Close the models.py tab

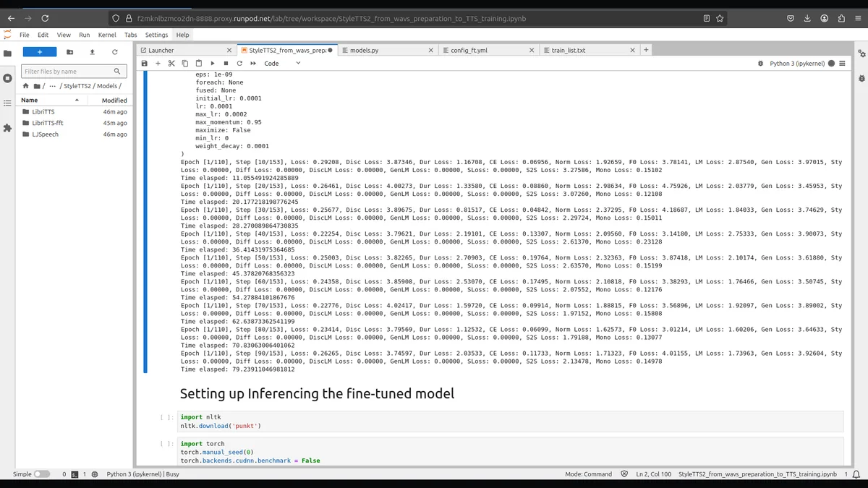click(x=431, y=51)
